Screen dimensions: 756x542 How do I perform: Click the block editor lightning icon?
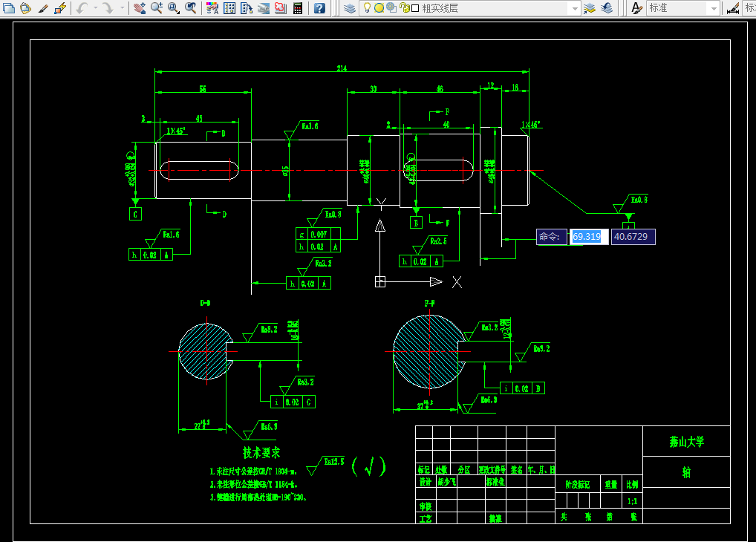[x=60, y=7]
